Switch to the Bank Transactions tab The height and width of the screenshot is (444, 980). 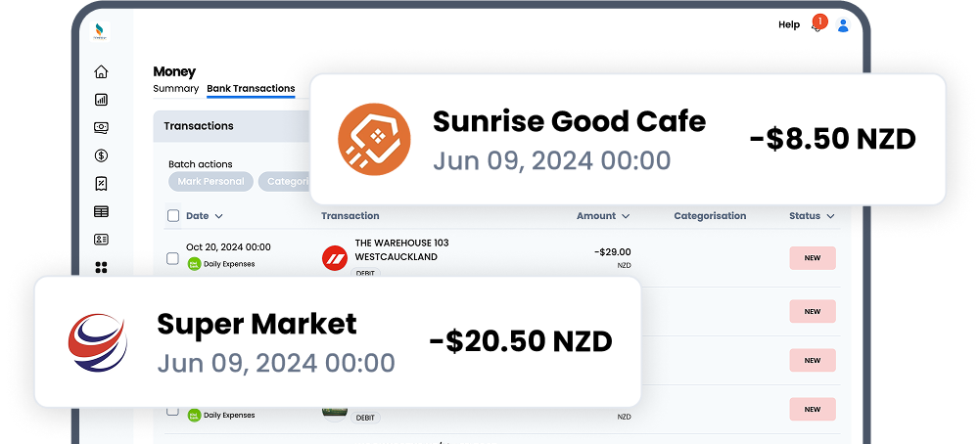coord(251,89)
